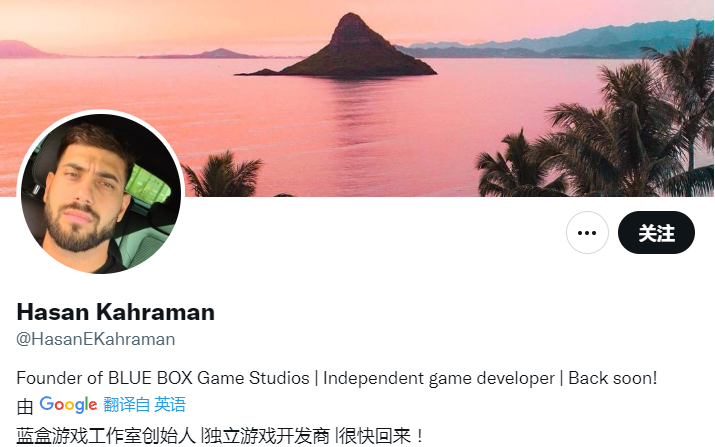
Task: Click the 蓝盒游戏工作室创始人 translated phrase
Action: pyautogui.click(x=106, y=436)
